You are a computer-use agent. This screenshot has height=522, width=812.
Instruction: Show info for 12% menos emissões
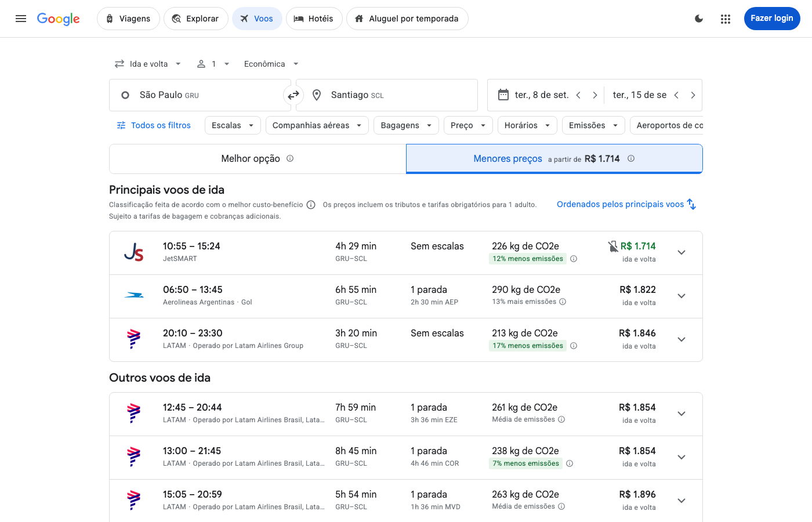[x=574, y=259]
